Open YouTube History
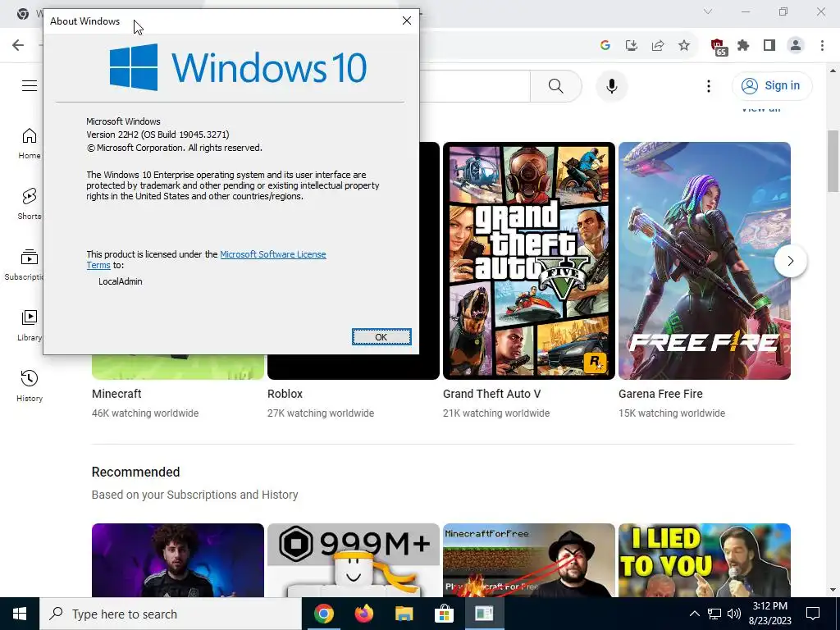 [30, 386]
